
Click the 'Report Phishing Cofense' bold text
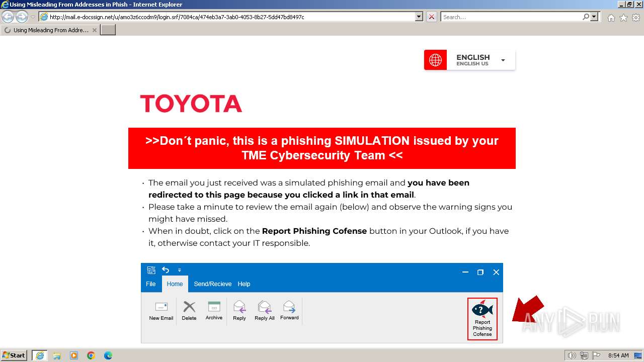pos(314,231)
